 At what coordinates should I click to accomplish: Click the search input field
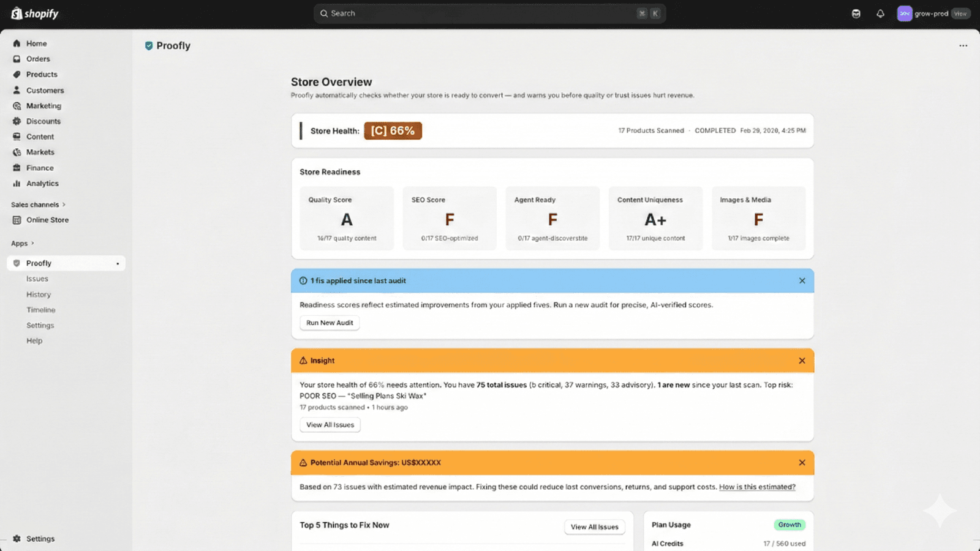pyautogui.click(x=489, y=13)
